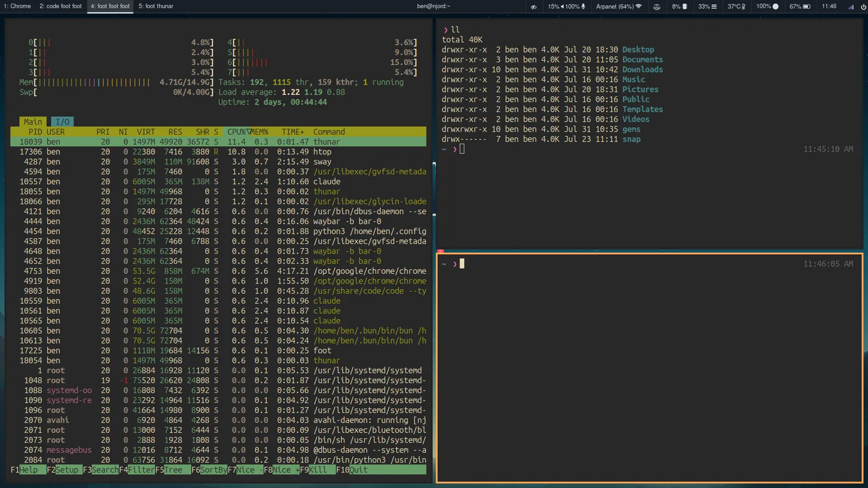Click F1 Help in htop footer

tap(29, 470)
